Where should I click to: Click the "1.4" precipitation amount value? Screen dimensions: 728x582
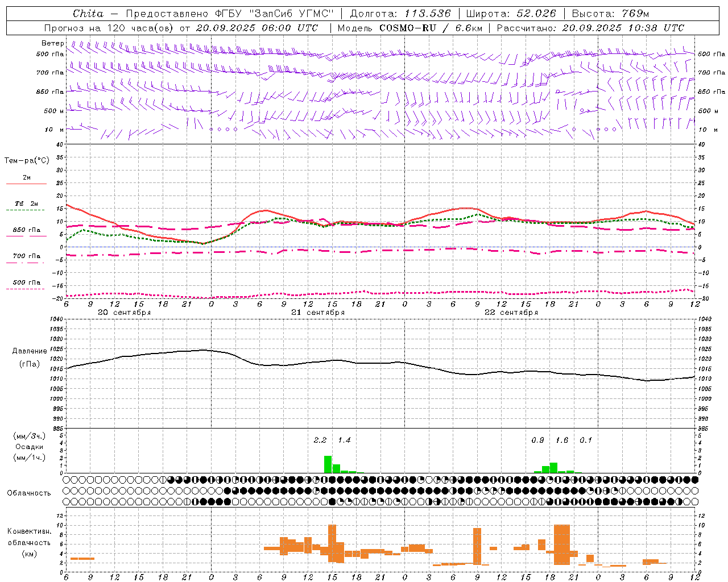[x=344, y=440]
